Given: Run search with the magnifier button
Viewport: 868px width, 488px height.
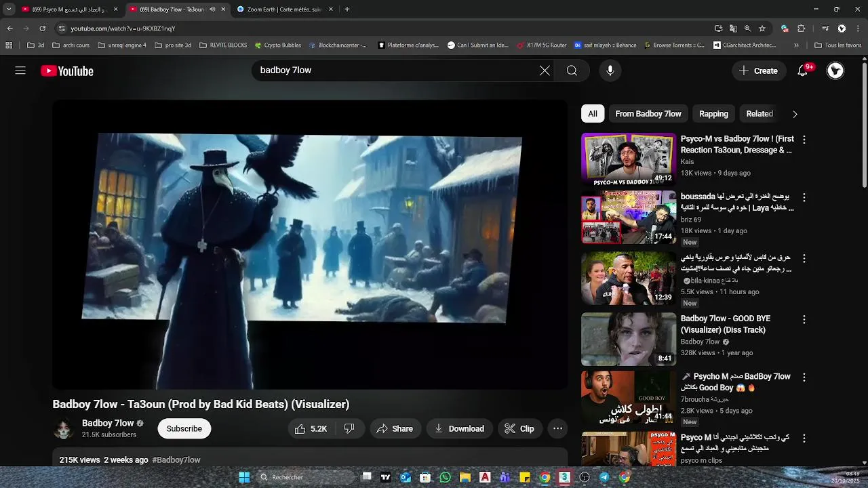Looking at the screenshot, I should point(572,70).
